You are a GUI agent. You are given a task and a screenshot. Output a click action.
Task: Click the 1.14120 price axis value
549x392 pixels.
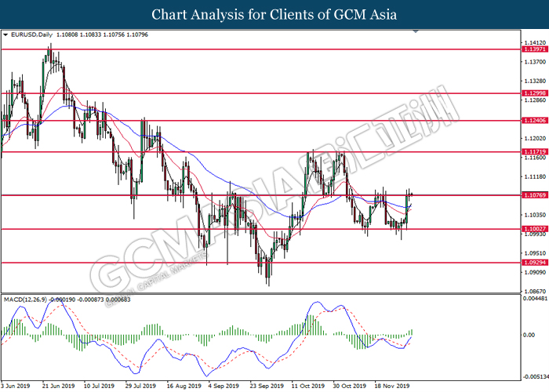point(535,43)
